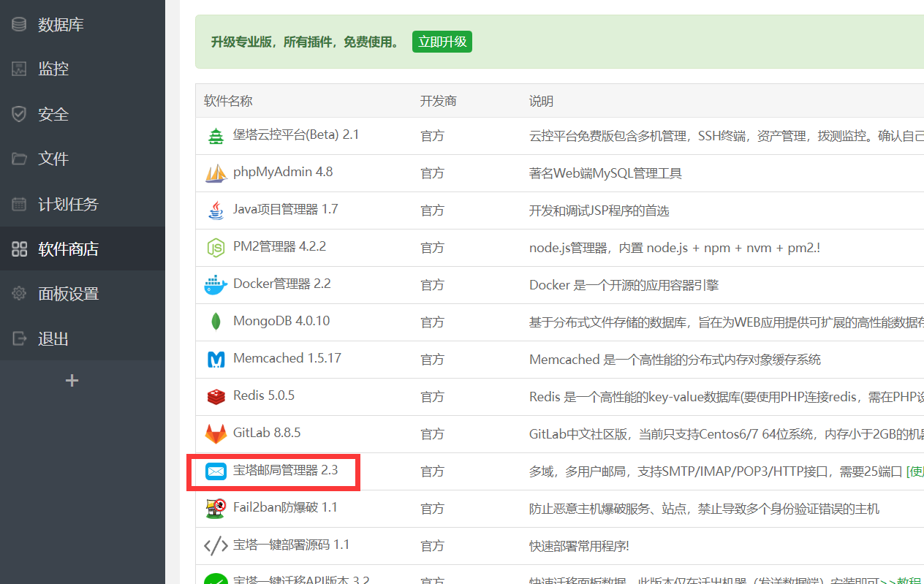The height and width of the screenshot is (584, 924).
Task: Click the Java项目管理器 coffee cup icon
Action: pos(216,211)
